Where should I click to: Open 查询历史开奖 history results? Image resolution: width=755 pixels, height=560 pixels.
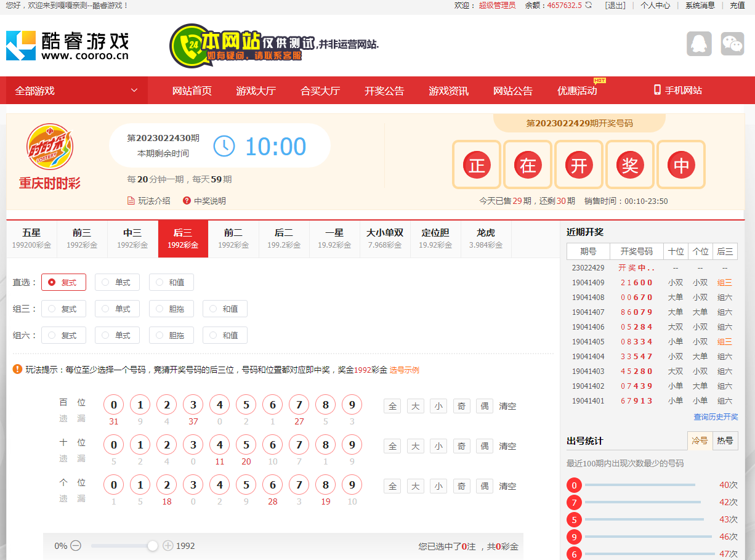tap(716, 417)
